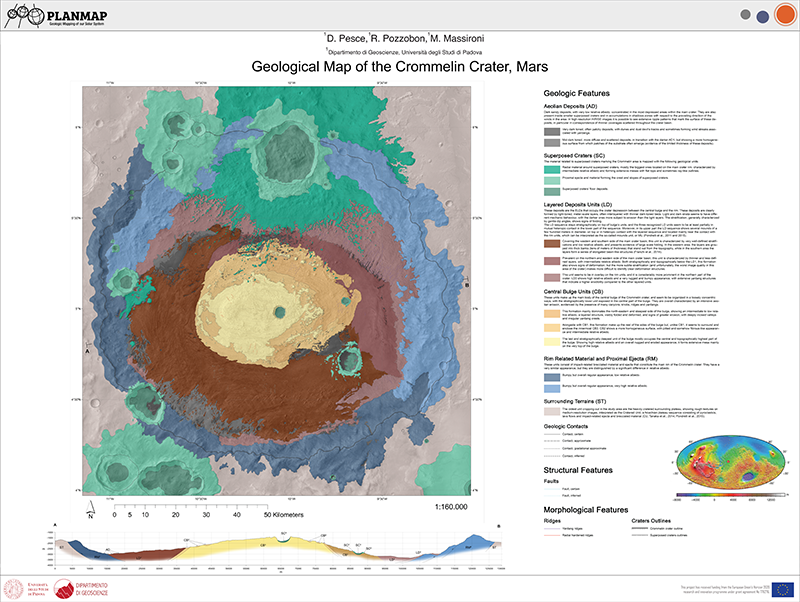
Task: Select the bright teal Superposed Craters swatch
Action: [552, 169]
